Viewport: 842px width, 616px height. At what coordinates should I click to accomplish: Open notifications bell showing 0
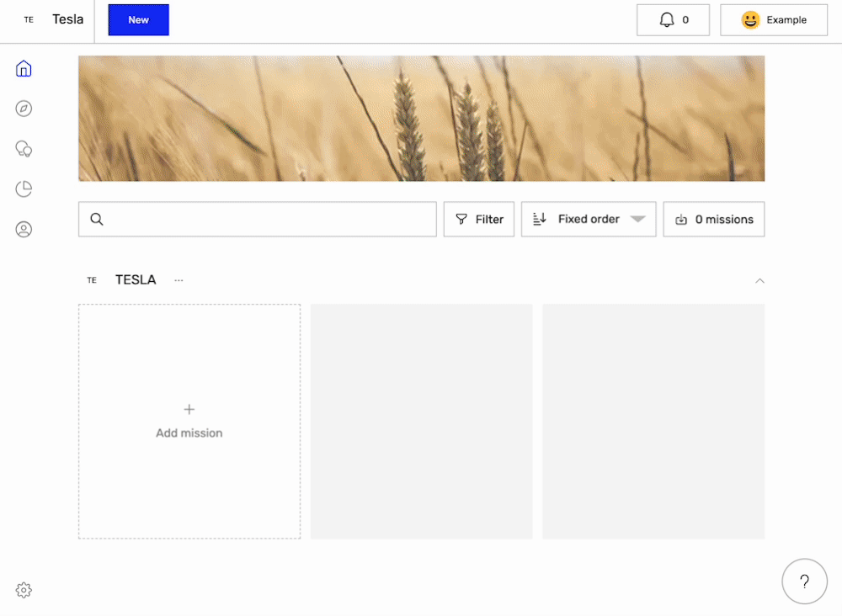[x=673, y=20]
